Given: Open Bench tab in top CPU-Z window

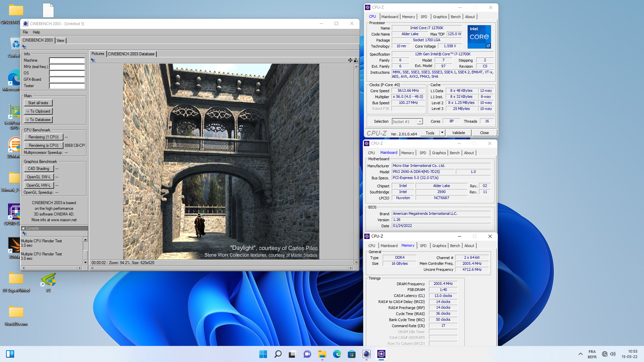Looking at the screenshot, I should (455, 17).
